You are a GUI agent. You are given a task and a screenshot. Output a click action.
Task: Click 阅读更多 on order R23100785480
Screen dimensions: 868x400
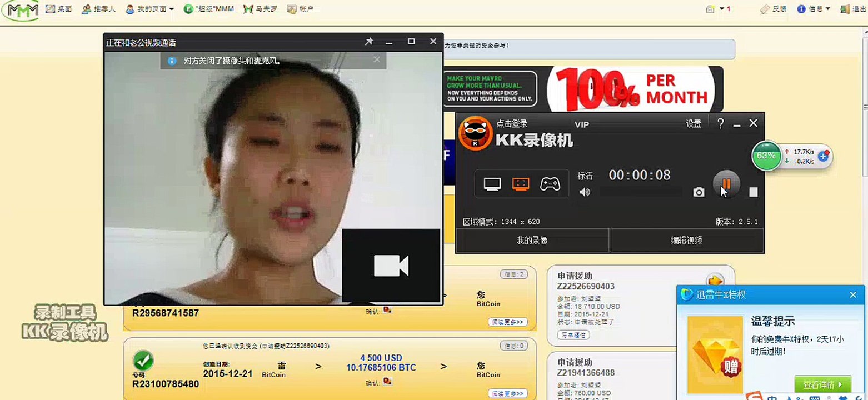pyautogui.click(x=508, y=393)
